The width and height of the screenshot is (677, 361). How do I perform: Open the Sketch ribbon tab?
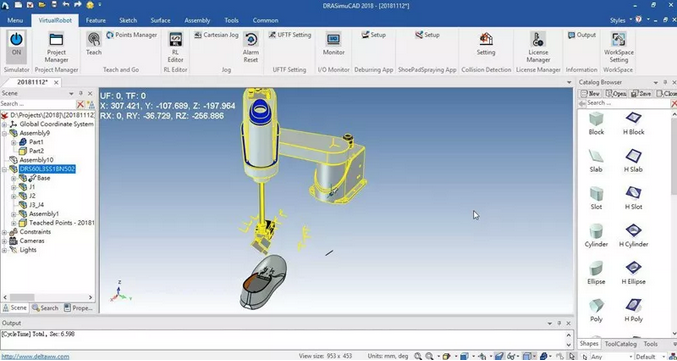pos(128,20)
